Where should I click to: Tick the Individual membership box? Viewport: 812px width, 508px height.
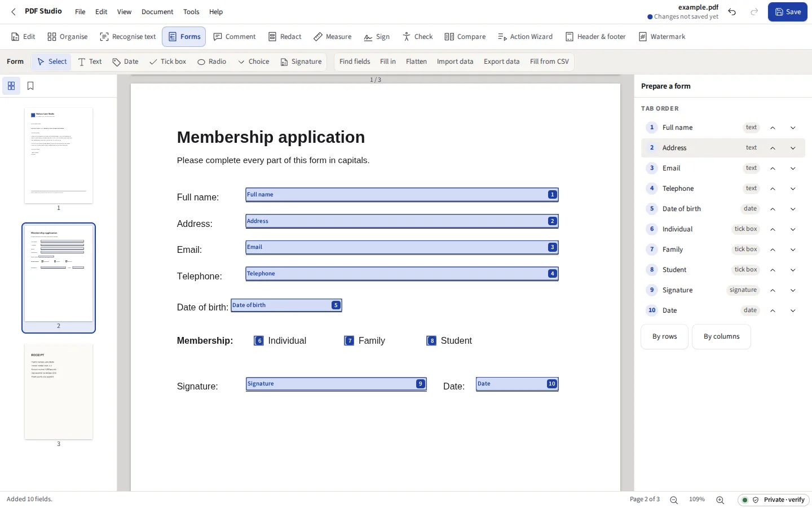[x=259, y=341]
